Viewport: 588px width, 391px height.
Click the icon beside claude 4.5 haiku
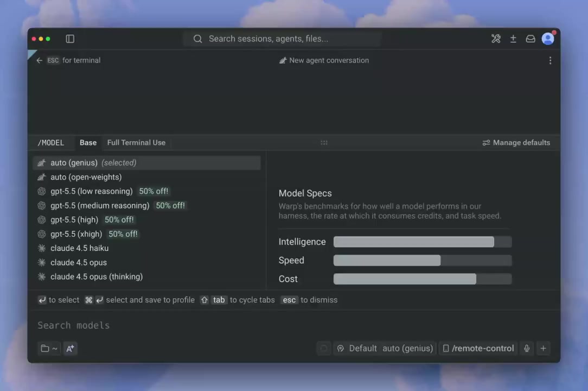[x=42, y=248]
